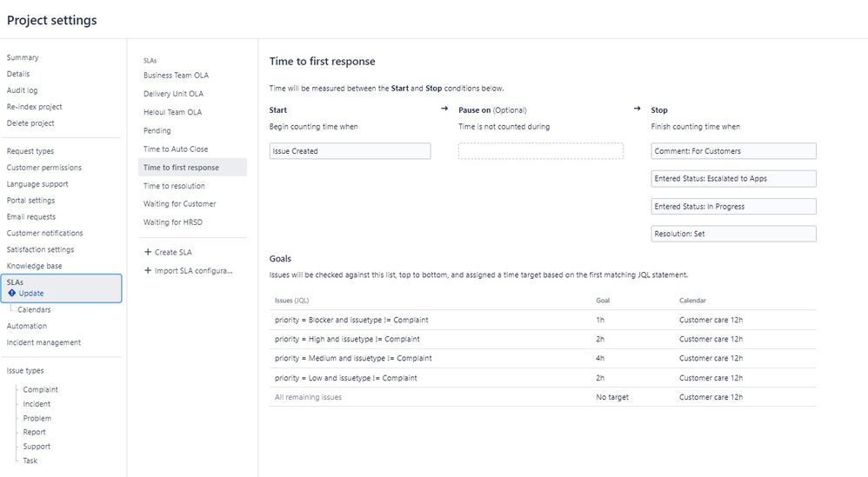Click Customer care 12h in Blocker row
Image resolution: width=868 pixels, height=477 pixels.
tap(711, 320)
